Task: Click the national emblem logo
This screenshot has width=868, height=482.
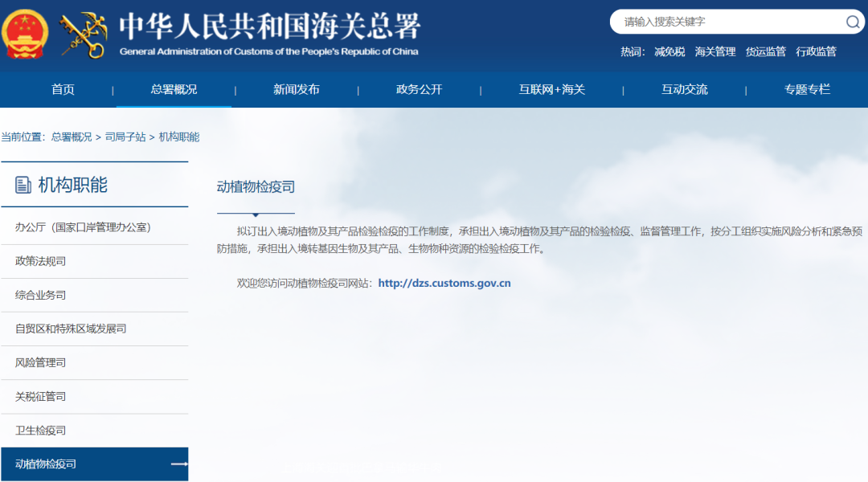Action: [24, 33]
